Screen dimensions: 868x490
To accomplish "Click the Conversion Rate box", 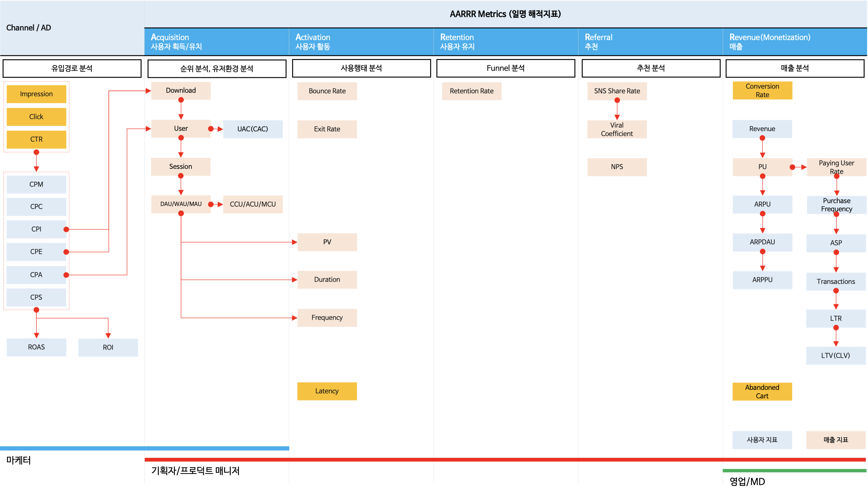I will point(762,90).
